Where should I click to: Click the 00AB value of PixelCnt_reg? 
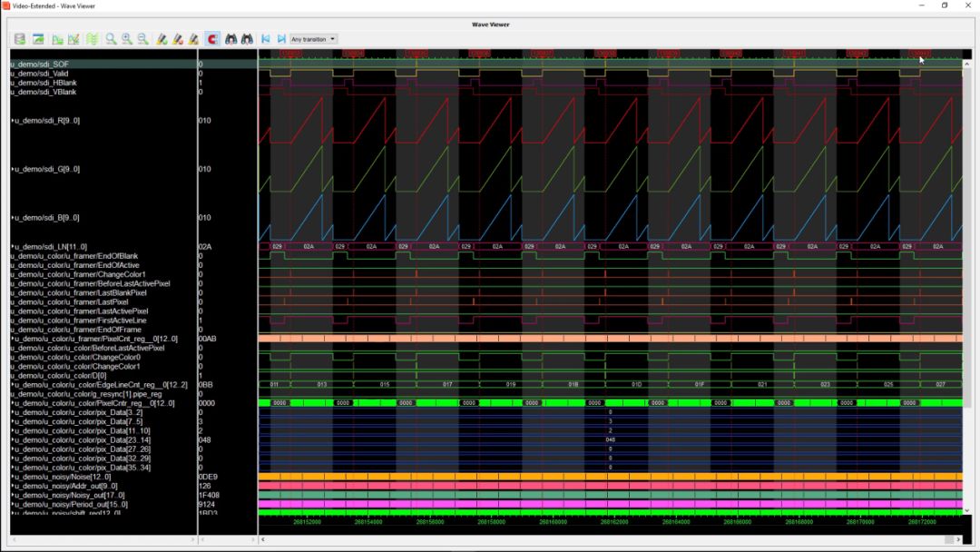208,339
